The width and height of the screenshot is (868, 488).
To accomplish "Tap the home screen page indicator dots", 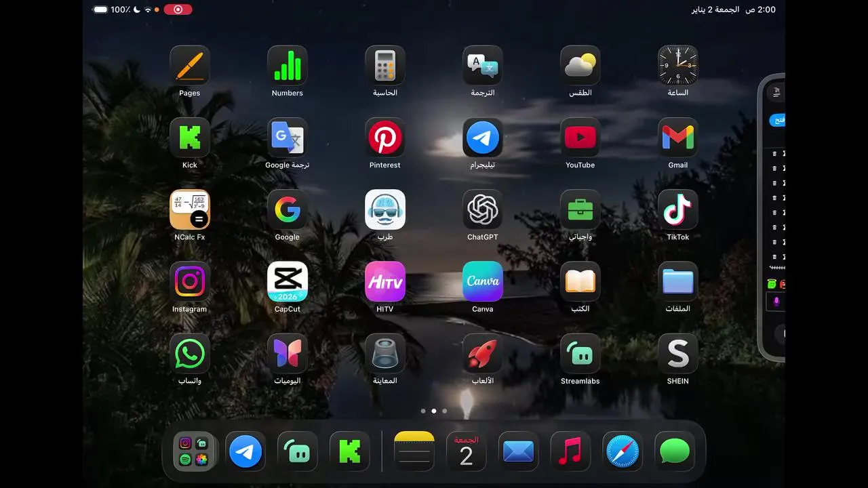I will [434, 411].
